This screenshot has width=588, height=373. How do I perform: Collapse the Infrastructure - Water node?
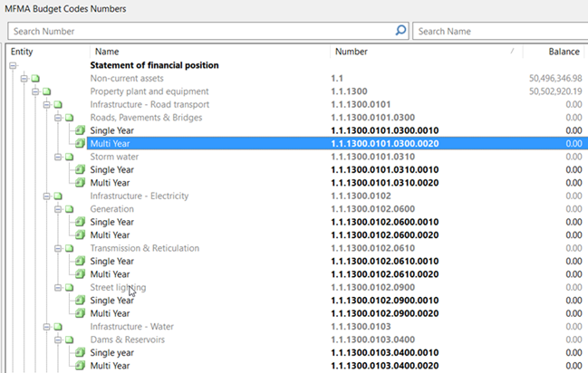coord(46,327)
